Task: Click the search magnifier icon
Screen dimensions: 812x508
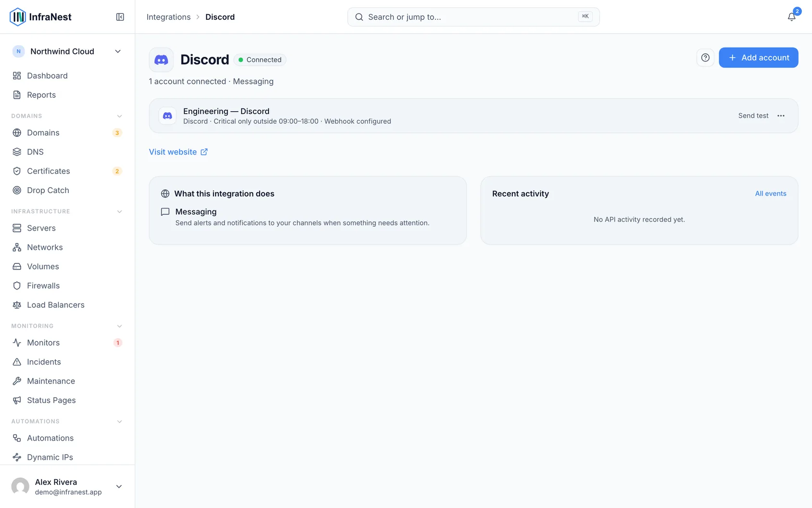Action: (359, 17)
